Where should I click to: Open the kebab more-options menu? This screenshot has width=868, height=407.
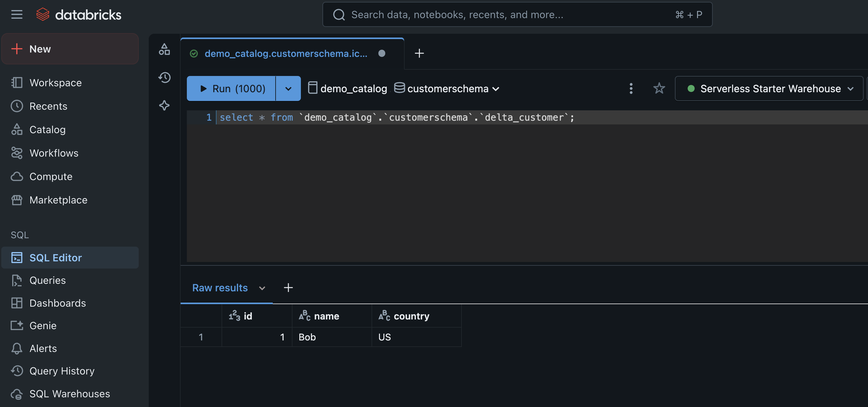[x=631, y=88]
